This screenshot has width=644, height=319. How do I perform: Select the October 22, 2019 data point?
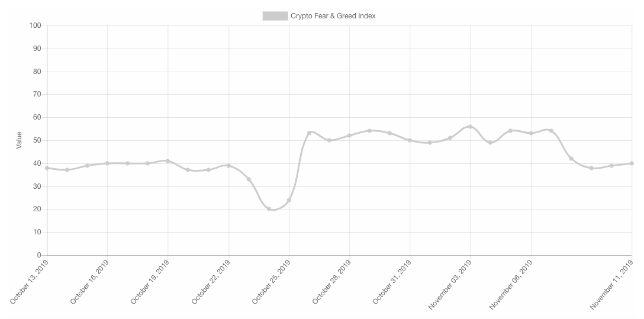tap(228, 166)
